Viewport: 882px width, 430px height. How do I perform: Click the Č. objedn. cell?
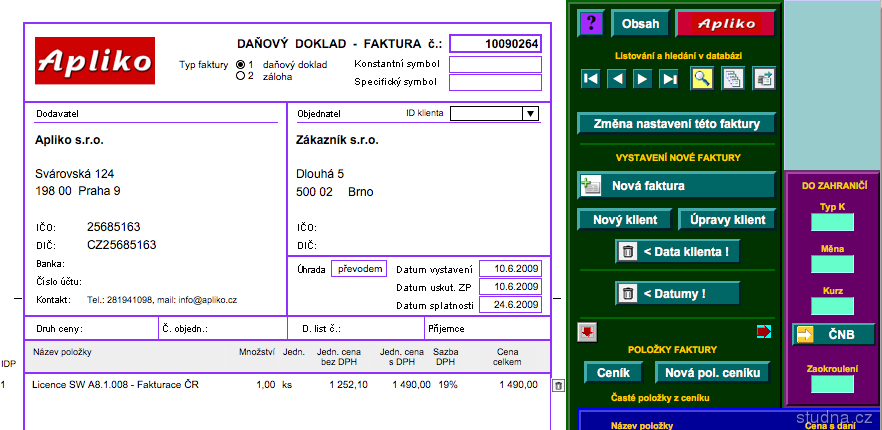click(x=223, y=328)
